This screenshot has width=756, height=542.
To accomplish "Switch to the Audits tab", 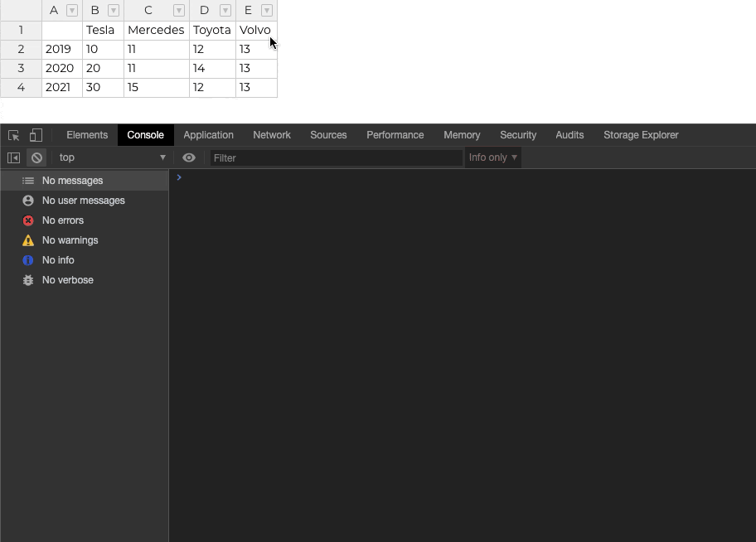I will click(x=569, y=135).
